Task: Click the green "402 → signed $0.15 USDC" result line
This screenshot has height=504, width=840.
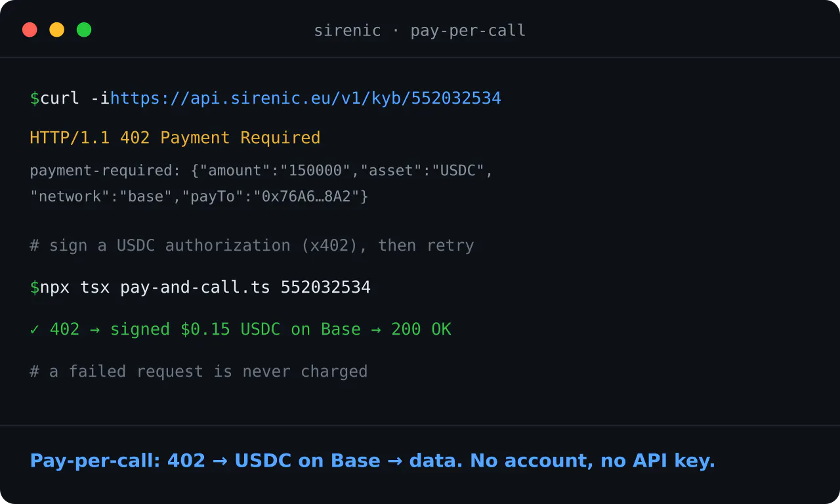Action: pyautogui.click(x=241, y=329)
